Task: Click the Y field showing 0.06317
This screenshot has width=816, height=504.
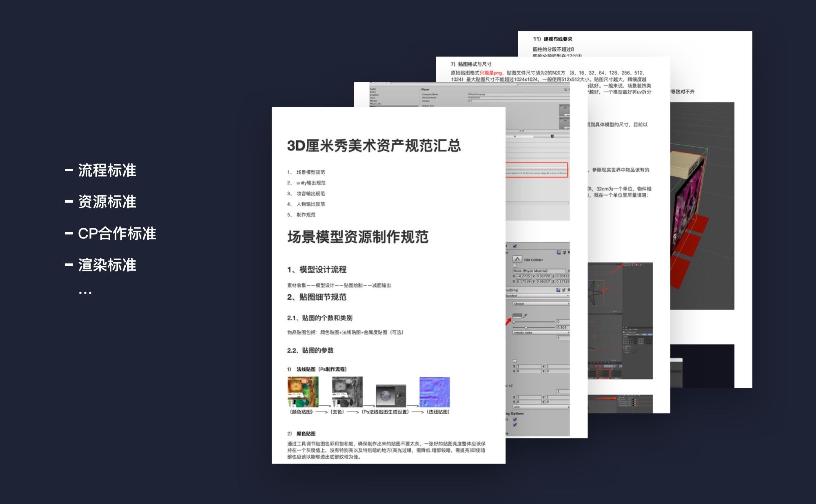Action: pos(543,281)
